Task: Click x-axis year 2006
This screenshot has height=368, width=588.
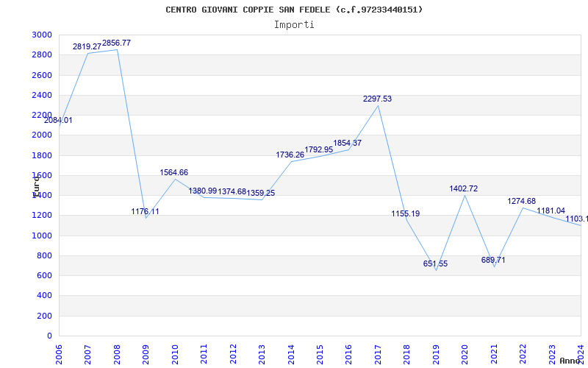Action: [59, 355]
